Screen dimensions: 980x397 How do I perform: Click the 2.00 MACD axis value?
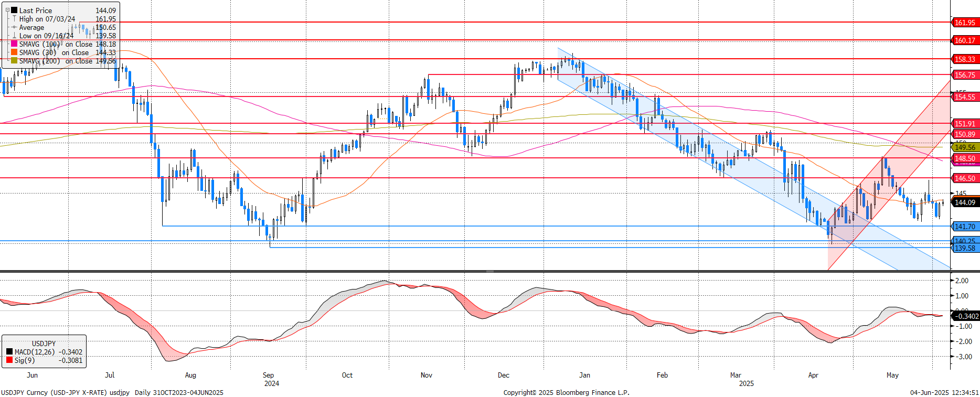coord(962,281)
